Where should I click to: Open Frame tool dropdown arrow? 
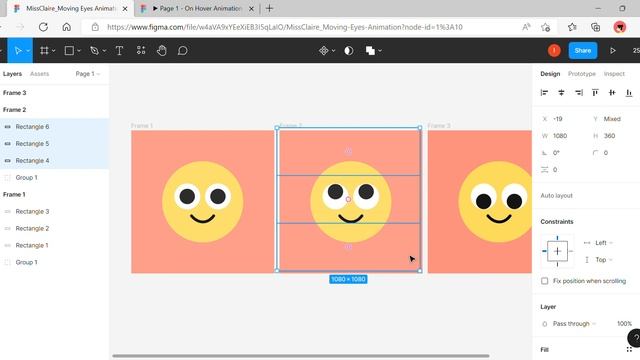(x=53, y=51)
